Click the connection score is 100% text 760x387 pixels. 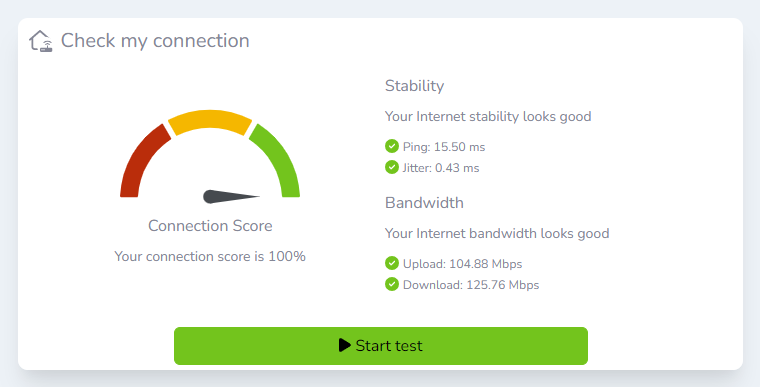click(210, 257)
